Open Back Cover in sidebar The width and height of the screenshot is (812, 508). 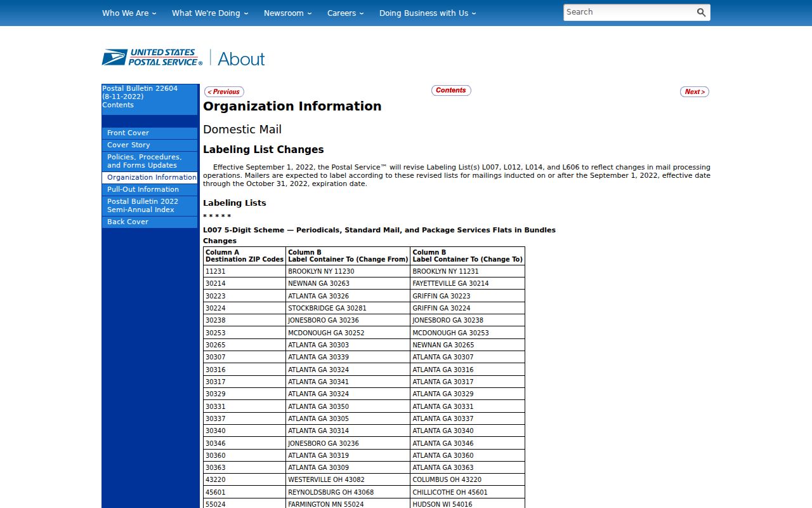[150, 222]
